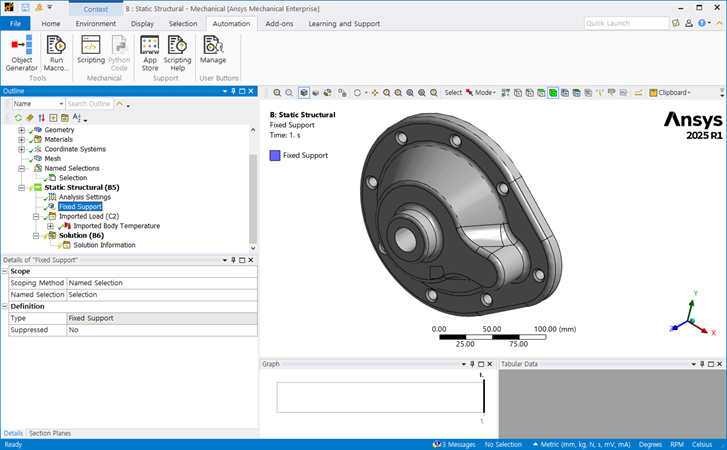Open Learning and Support tab
This screenshot has height=450, width=727.
coord(344,24)
